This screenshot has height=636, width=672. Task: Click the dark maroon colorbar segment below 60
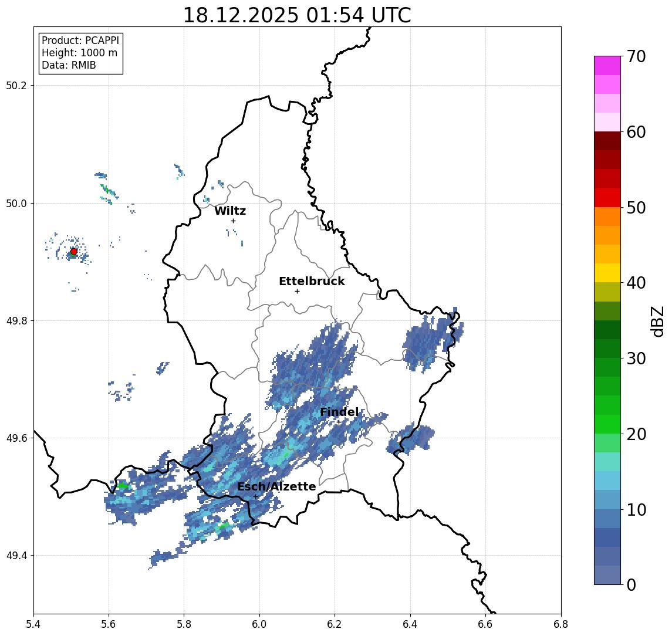tap(607, 141)
